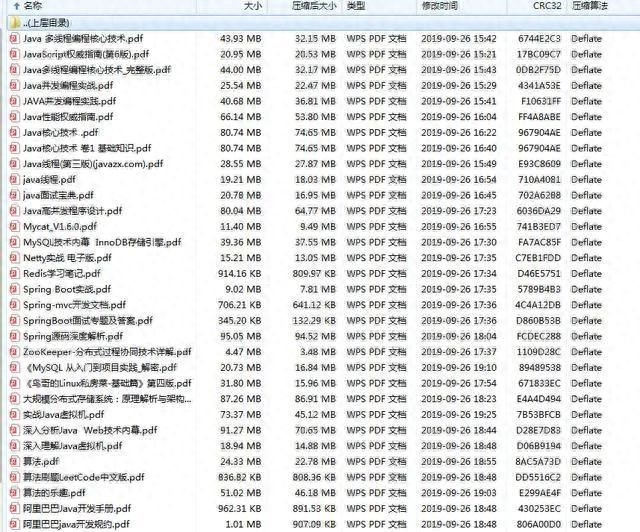Screen dimensions: 640x532
Task: Select the PDF icon of Redis学习笔记.pdf
Action: click(x=14, y=273)
